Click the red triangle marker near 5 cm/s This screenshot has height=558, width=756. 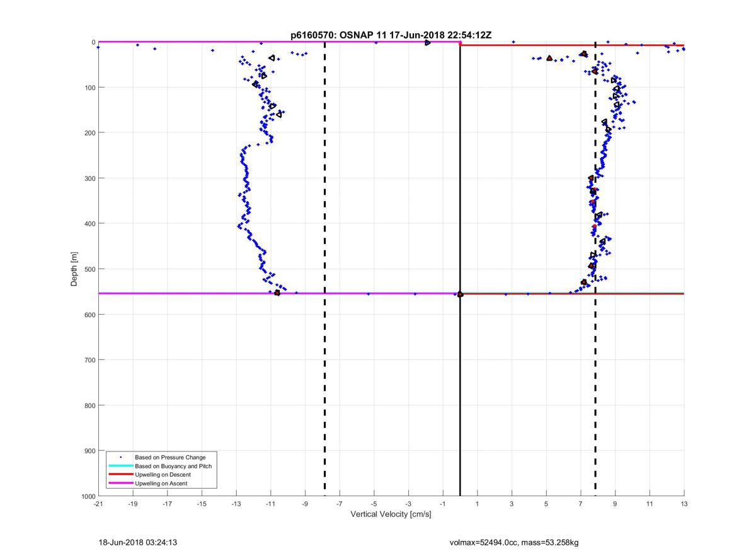[x=549, y=58]
